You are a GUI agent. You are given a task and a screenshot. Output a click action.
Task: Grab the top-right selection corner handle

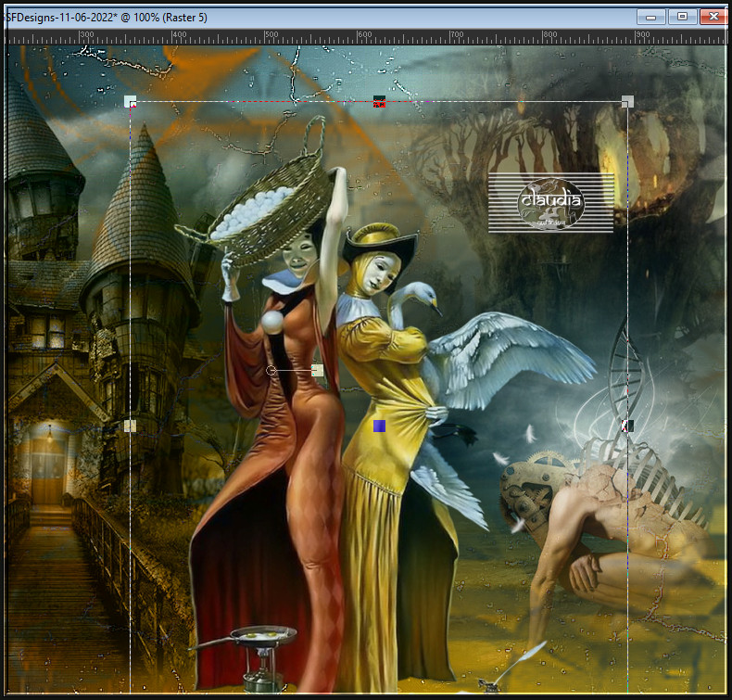pyautogui.click(x=628, y=101)
